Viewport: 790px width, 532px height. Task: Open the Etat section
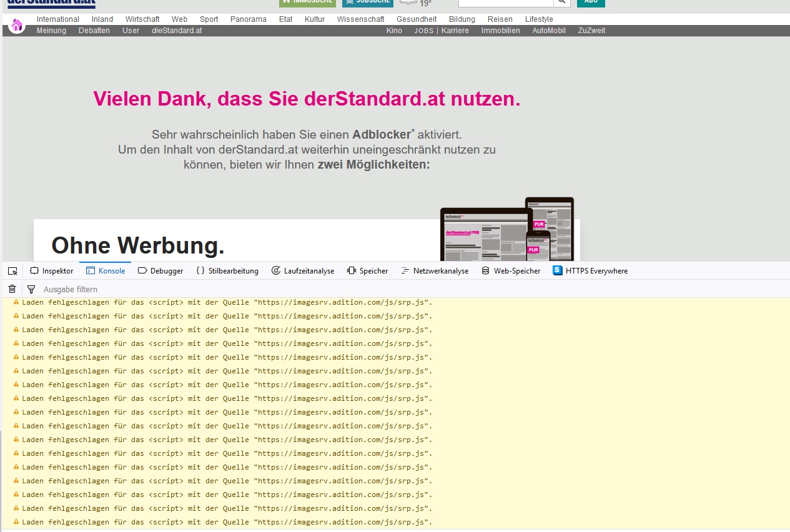(286, 19)
